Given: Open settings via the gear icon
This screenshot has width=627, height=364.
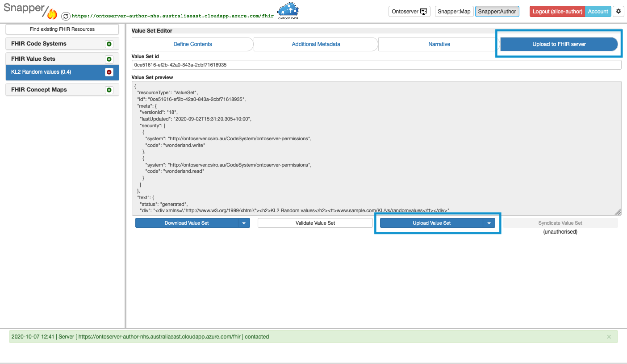Looking at the screenshot, I should [x=619, y=12].
